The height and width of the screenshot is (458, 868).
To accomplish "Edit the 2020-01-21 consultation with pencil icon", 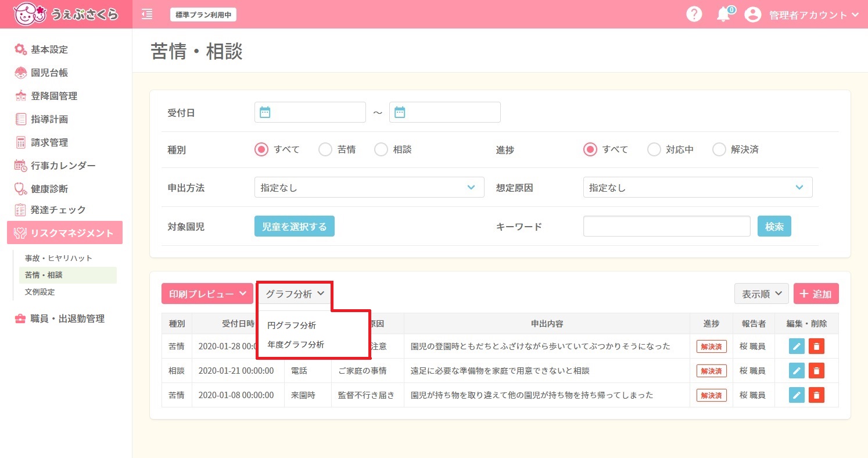I will click(x=797, y=371).
